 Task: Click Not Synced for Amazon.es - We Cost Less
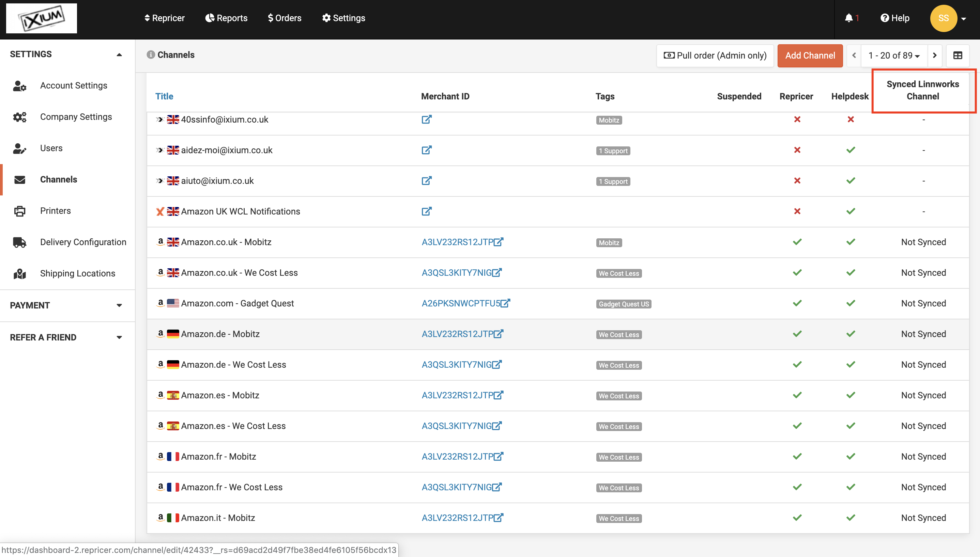(x=923, y=426)
